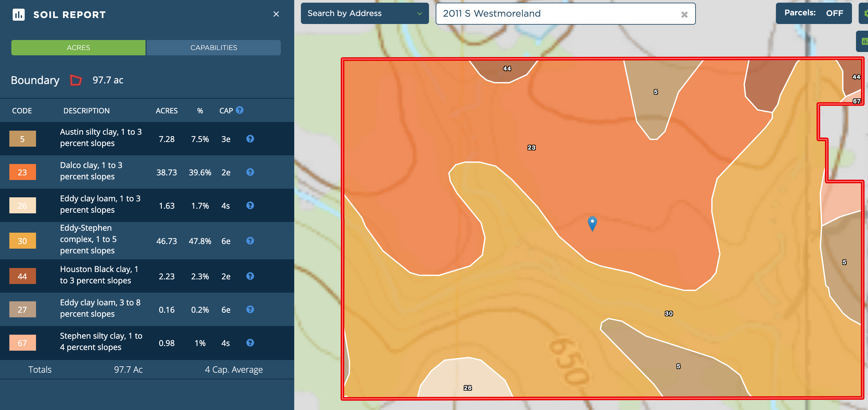Screen dimensions: 868x410
Task: Click help icon for Eddy-Stephen complex row
Action: click(250, 241)
